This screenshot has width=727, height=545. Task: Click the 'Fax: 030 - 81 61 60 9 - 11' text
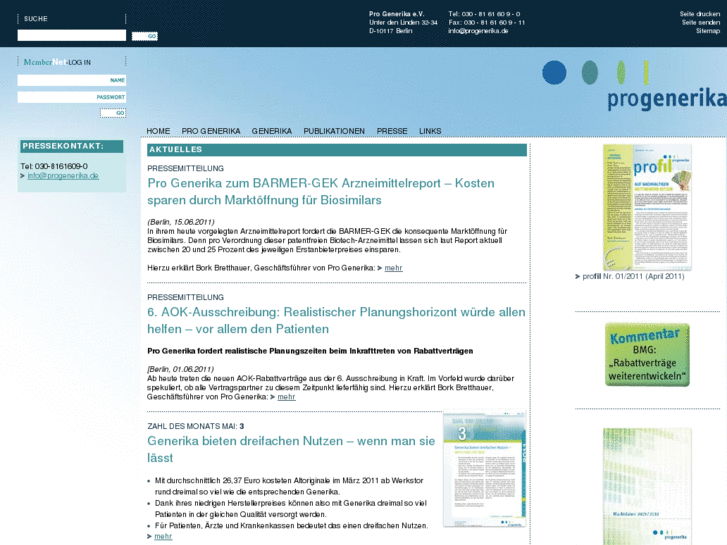tap(486, 22)
